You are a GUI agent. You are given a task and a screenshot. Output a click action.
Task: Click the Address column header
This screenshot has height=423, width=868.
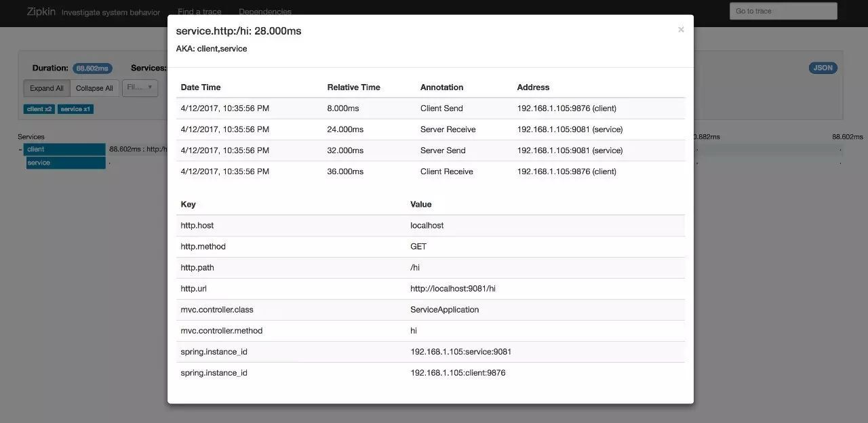[x=533, y=87]
